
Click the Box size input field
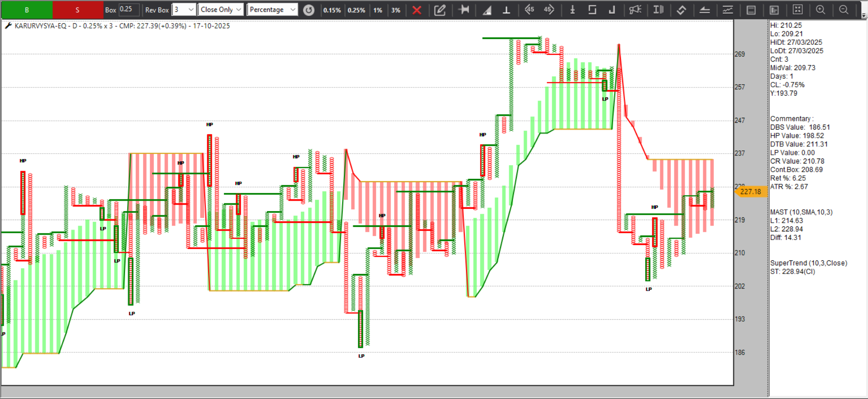click(129, 10)
